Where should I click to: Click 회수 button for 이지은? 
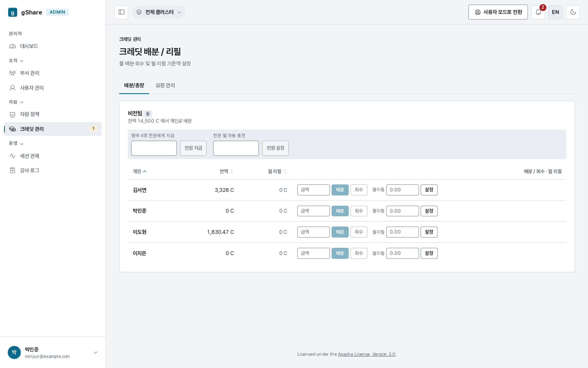359,253
